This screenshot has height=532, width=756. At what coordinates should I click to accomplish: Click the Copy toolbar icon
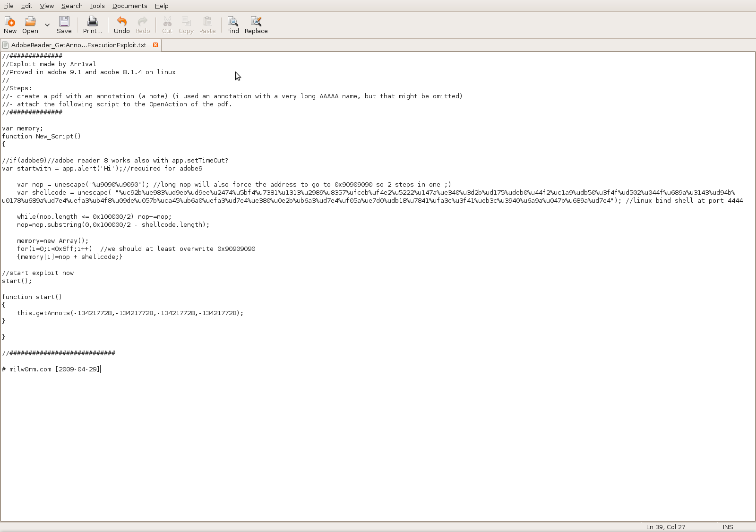coord(186,25)
